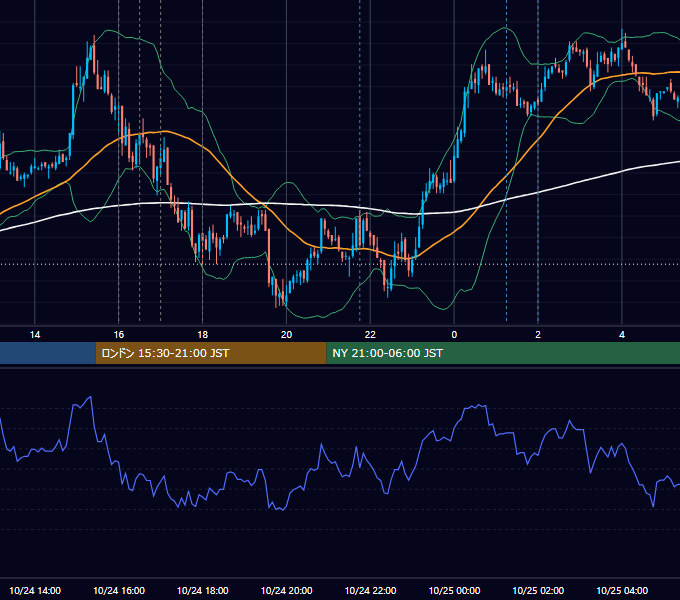Click the NY 21:00-06:00 JST session band
Screen dimensions: 680x600
coord(503,353)
